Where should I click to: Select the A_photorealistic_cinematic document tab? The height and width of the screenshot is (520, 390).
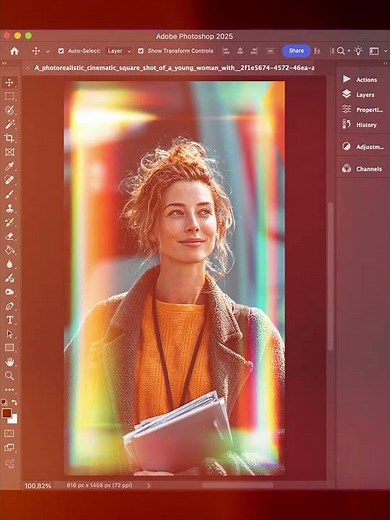174,68
